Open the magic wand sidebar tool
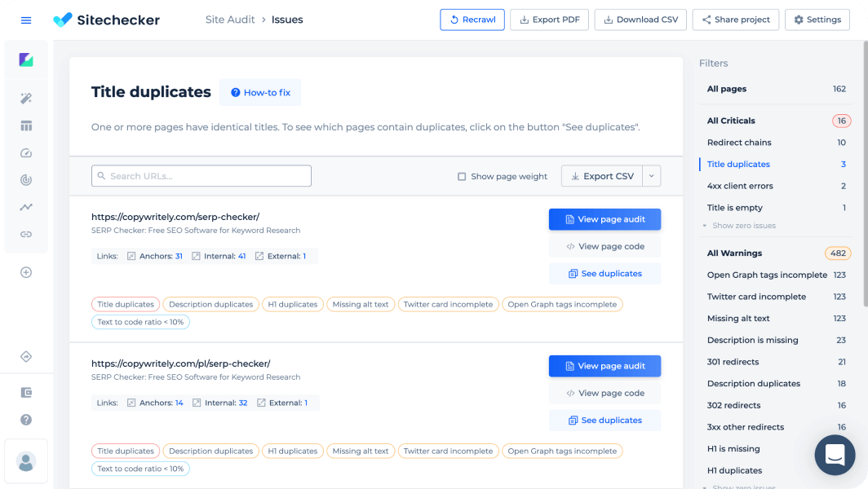The width and height of the screenshot is (868, 489). (26, 99)
